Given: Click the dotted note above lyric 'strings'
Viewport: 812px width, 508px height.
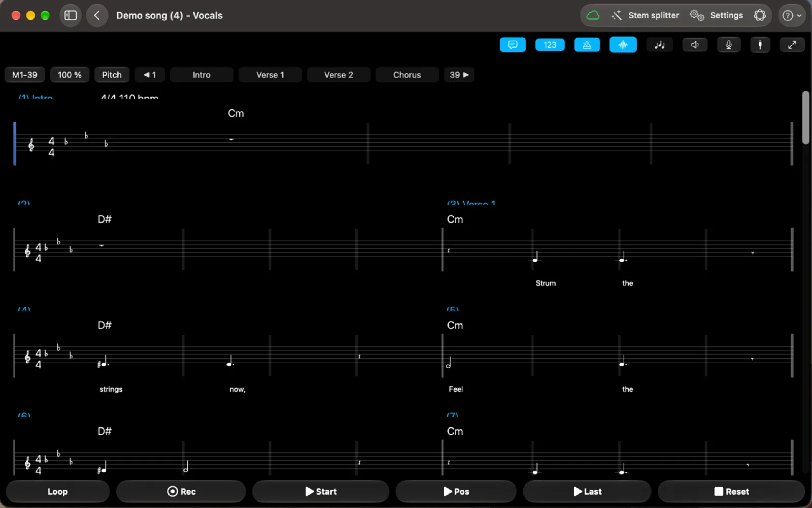Looking at the screenshot, I should click(x=104, y=362).
